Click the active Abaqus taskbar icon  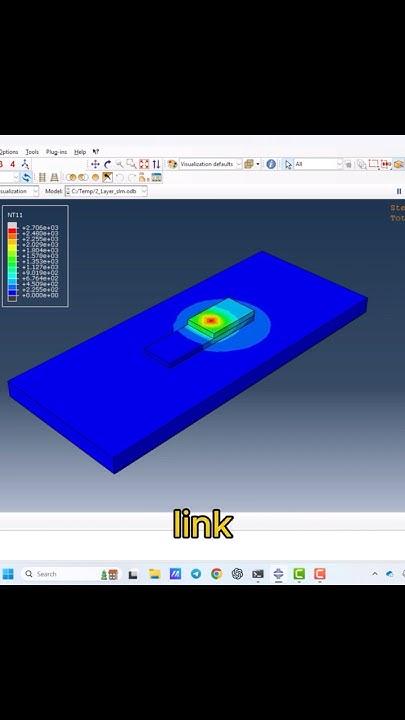click(278, 574)
